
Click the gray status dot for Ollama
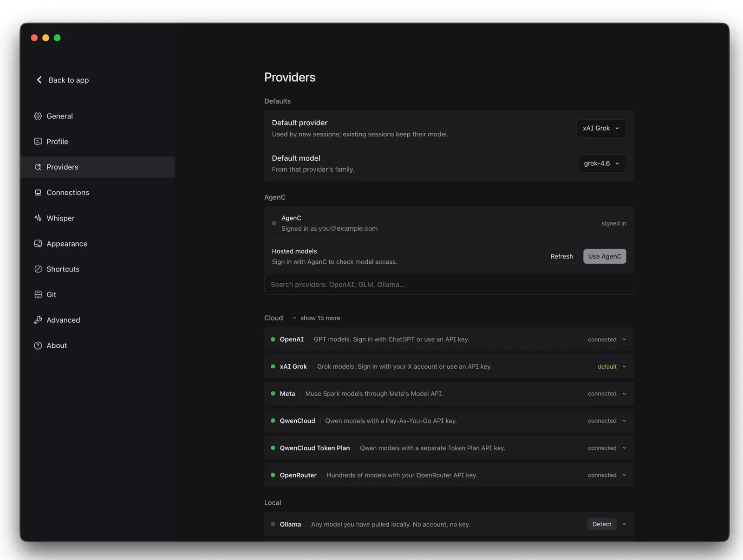pos(273,524)
